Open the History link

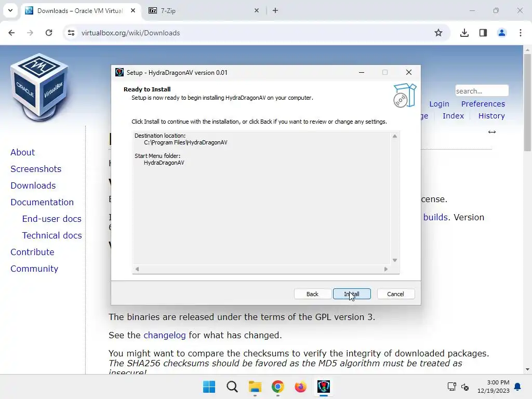pos(491,116)
